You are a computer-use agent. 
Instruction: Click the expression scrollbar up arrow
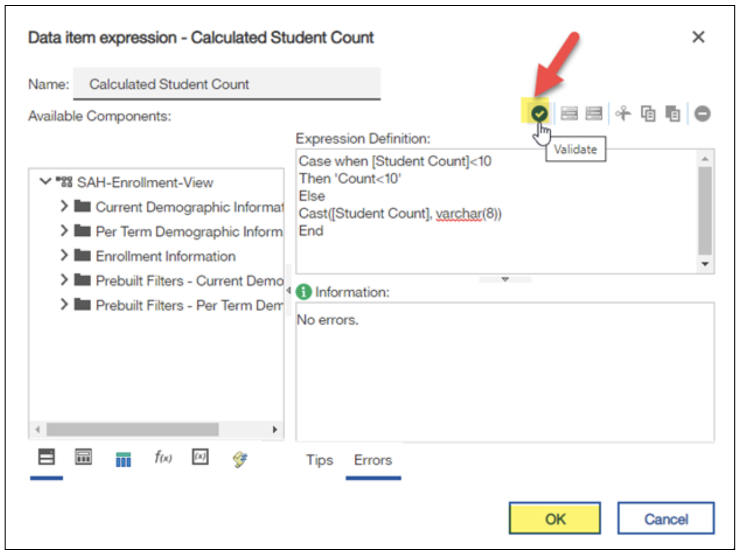(705, 159)
